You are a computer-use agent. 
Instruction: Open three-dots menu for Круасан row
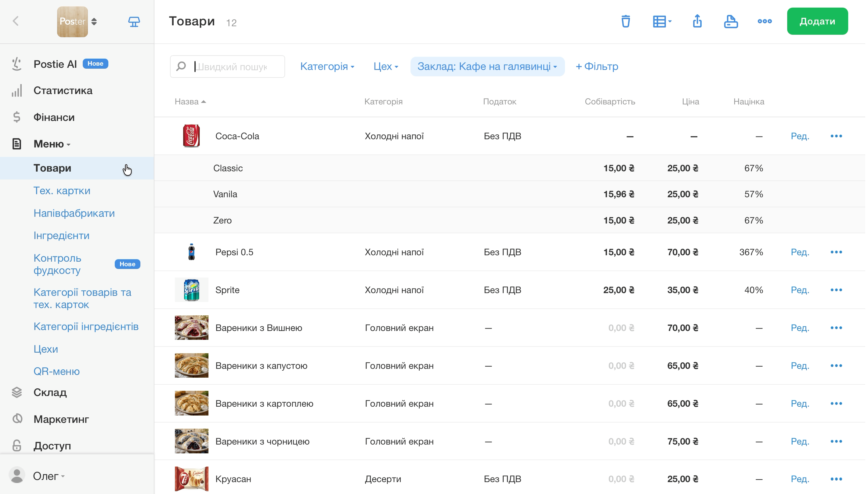pos(836,479)
